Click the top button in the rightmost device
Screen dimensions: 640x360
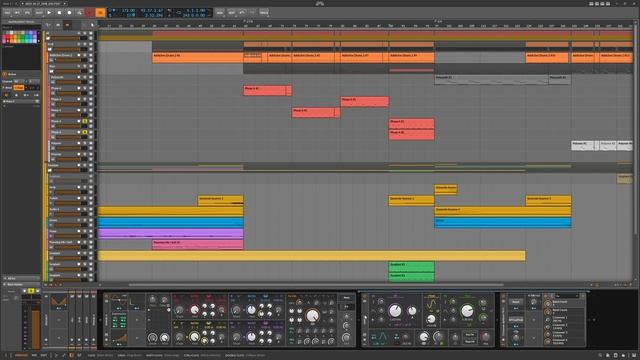516,302
